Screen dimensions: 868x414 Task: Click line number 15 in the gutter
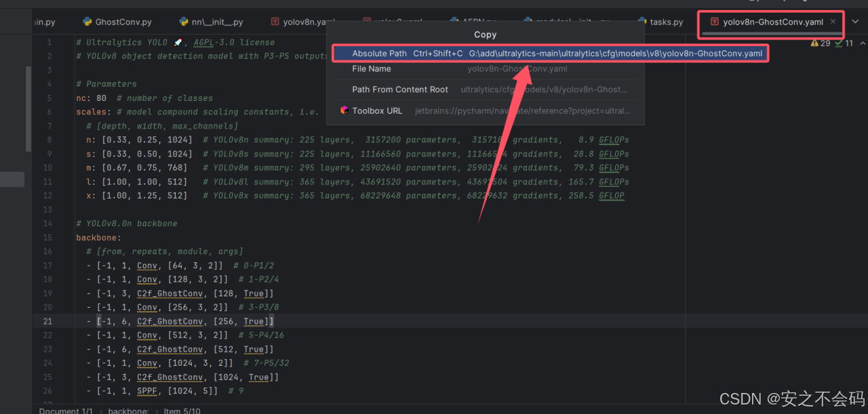[47, 238]
